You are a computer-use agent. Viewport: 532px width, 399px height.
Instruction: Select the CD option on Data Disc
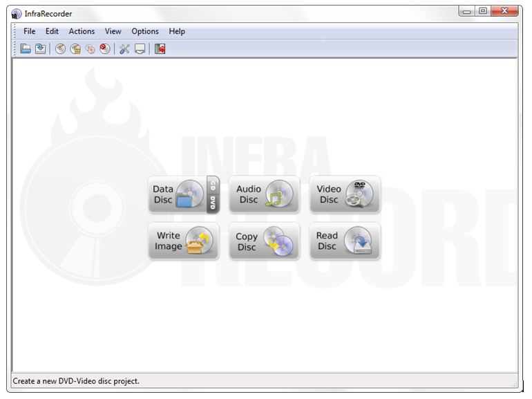213,185
